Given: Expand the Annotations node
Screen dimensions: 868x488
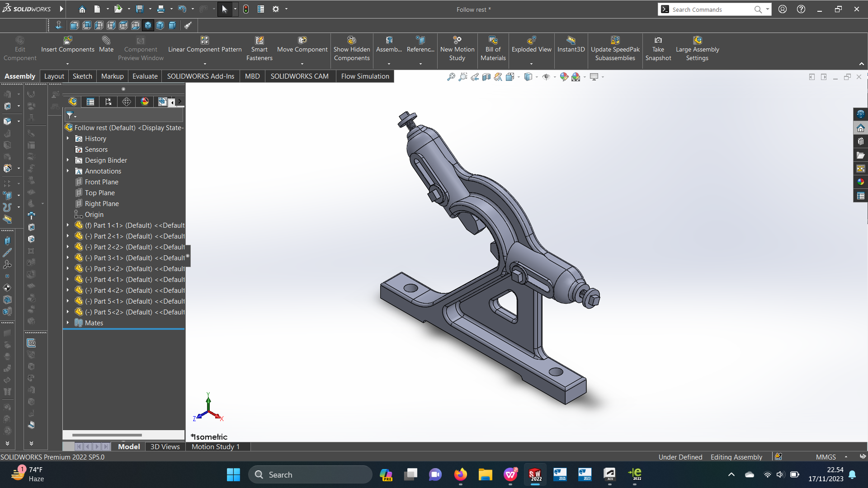Looking at the screenshot, I should click(x=68, y=171).
